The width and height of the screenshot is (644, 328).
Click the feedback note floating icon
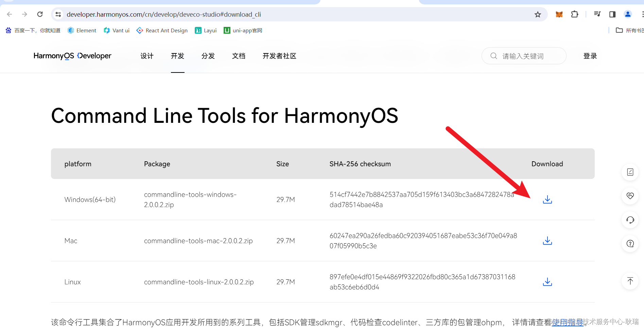[x=630, y=172]
